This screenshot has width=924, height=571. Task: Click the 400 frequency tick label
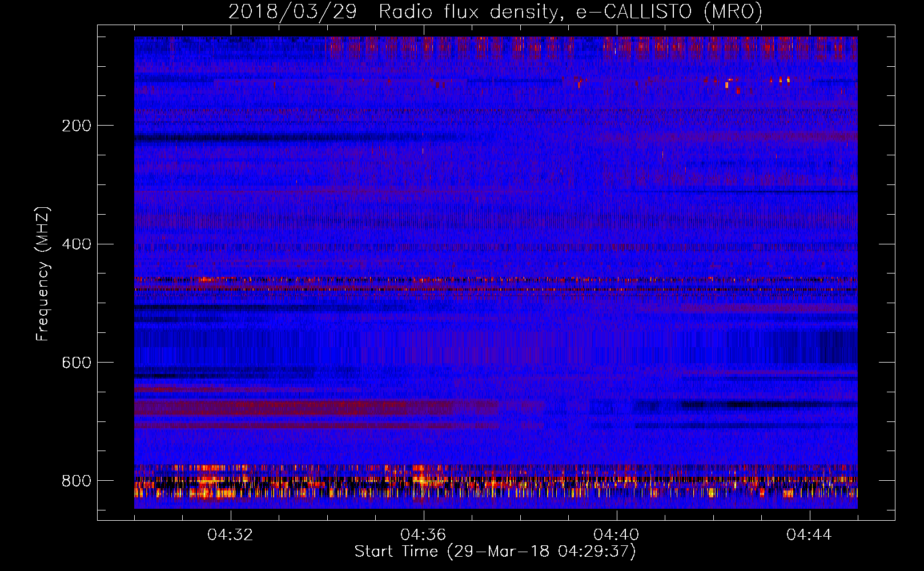77,244
